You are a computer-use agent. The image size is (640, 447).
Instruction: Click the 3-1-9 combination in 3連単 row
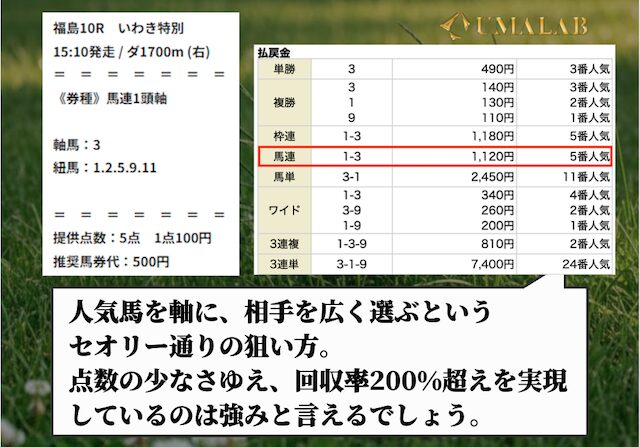pyautogui.click(x=351, y=264)
